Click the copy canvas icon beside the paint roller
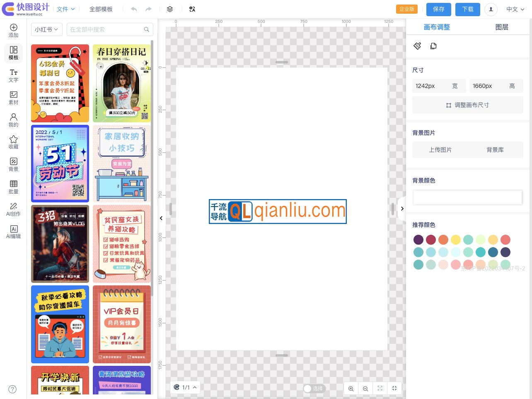Viewport: 532px width, 399px height. click(x=433, y=46)
